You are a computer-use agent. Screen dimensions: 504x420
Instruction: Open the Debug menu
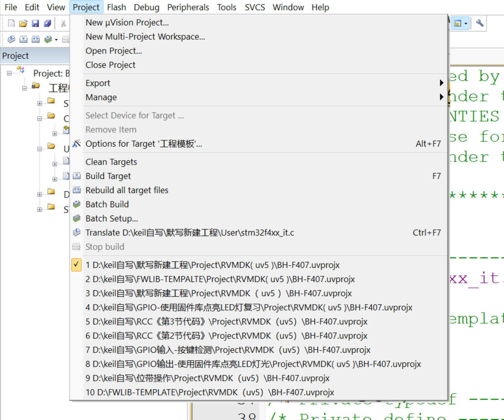tap(146, 7)
